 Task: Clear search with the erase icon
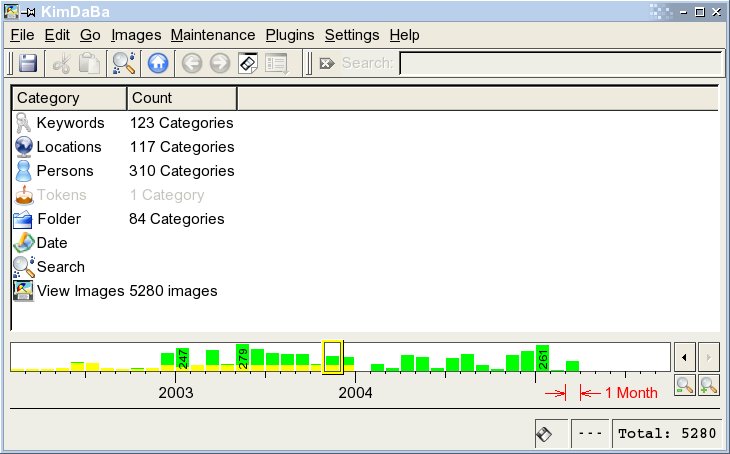327,63
